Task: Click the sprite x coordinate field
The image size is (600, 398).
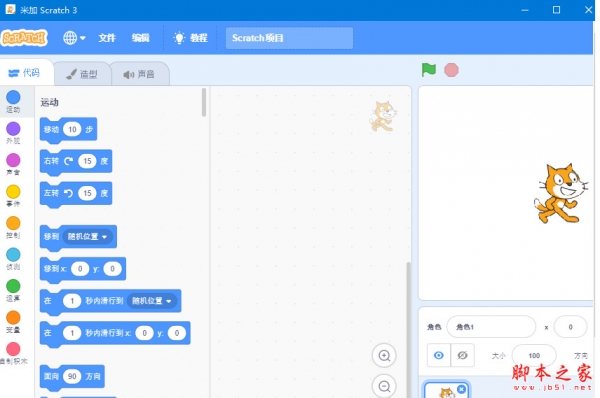Action: click(x=570, y=327)
